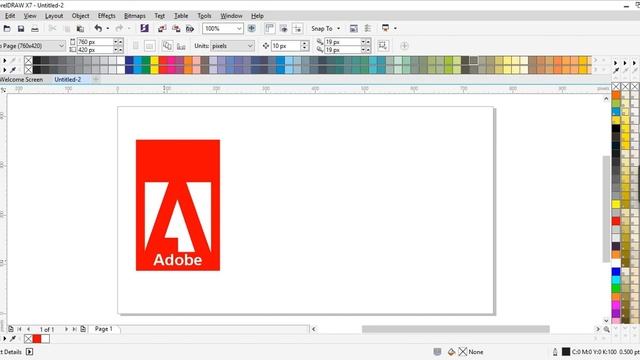This screenshot has height=360, width=640.
Task: Click the fill bucket icon in status bar
Action: (451, 352)
